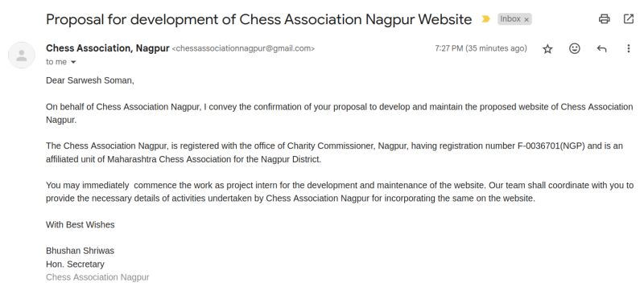Screen dimensions: 644x295
Task: Open the three-dot More options menu
Action: [x=629, y=49]
